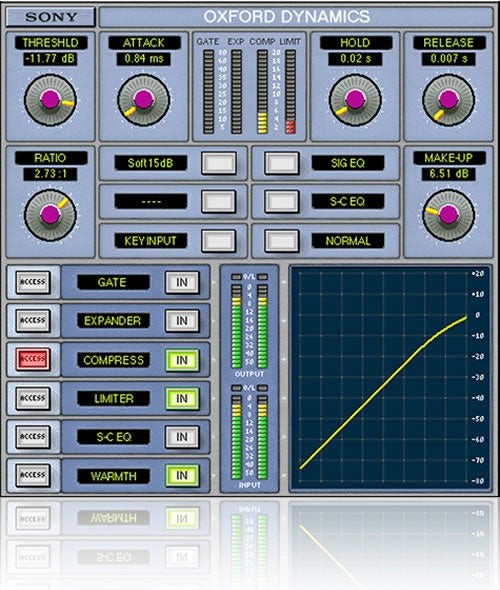Click the KEY INPUT label
This screenshot has width=500, height=590.
150,241
